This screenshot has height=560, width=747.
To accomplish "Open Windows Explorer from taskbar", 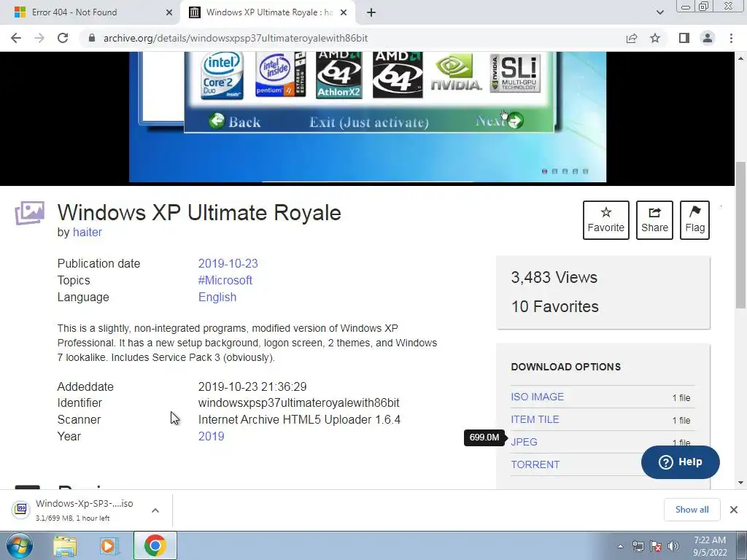I will pyautogui.click(x=65, y=545).
